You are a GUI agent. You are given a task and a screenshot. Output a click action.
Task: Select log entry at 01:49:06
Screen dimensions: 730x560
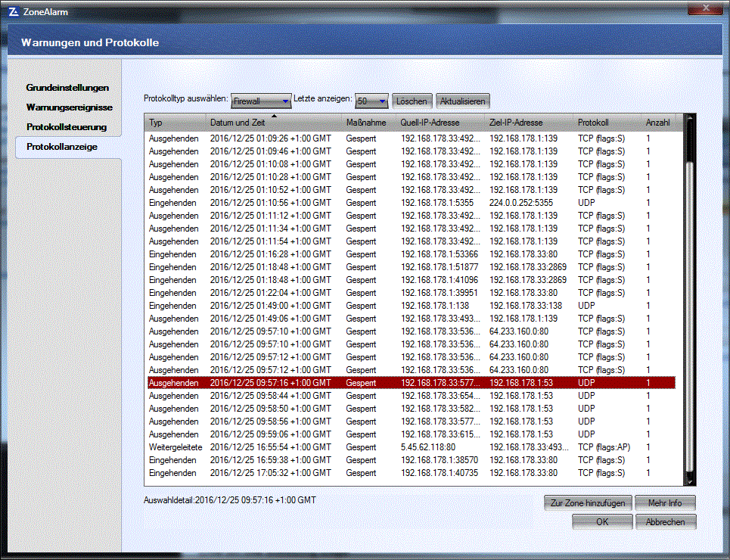(x=412, y=319)
